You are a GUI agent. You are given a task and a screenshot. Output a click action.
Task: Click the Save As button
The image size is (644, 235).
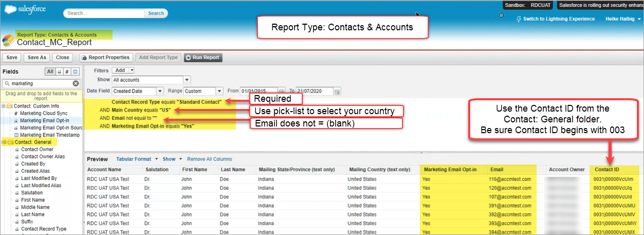click(x=37, y=58)
